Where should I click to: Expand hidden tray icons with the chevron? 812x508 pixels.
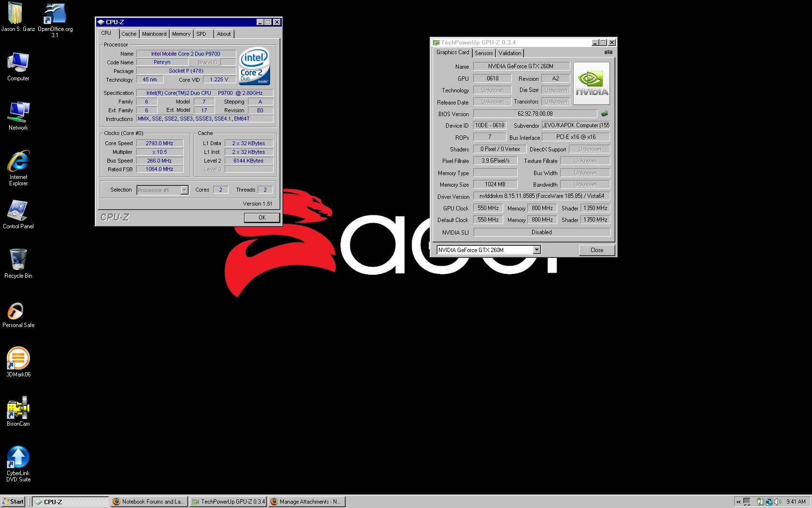[738, 502]
